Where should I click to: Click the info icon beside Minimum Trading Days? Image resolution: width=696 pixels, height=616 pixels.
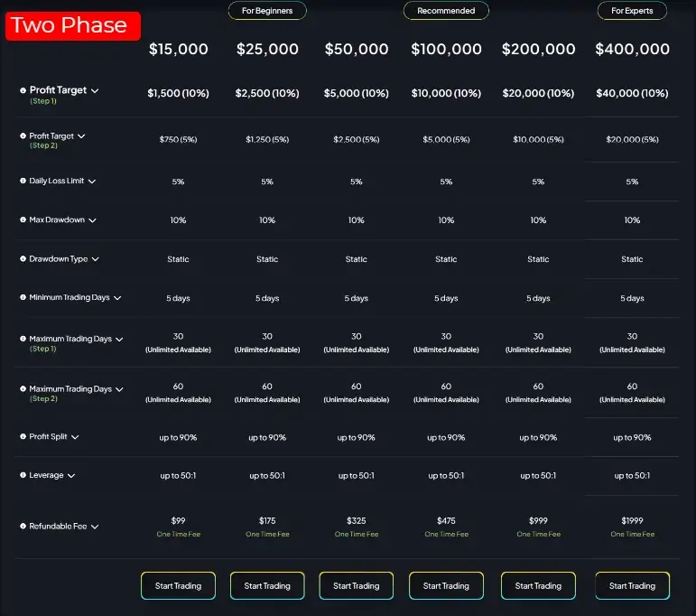click(x=23, y=297)
